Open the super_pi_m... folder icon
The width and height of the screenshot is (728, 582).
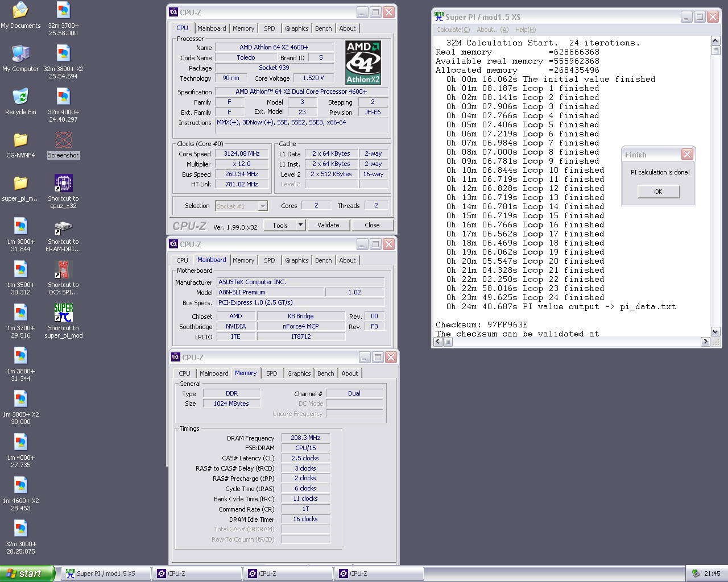pos(20,188)
